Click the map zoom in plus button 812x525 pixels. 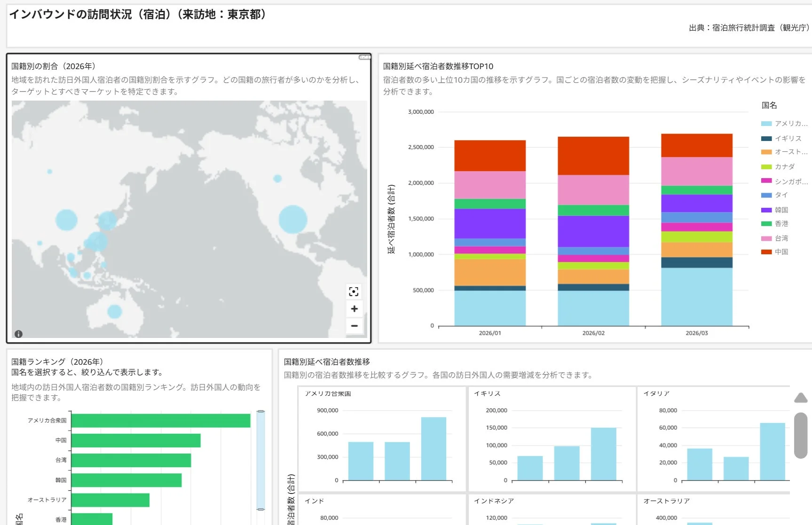click(x=354, y=309)
